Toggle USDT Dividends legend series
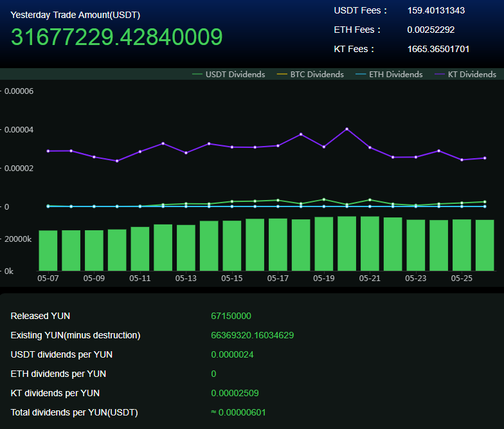 click(x=229, y=75)
